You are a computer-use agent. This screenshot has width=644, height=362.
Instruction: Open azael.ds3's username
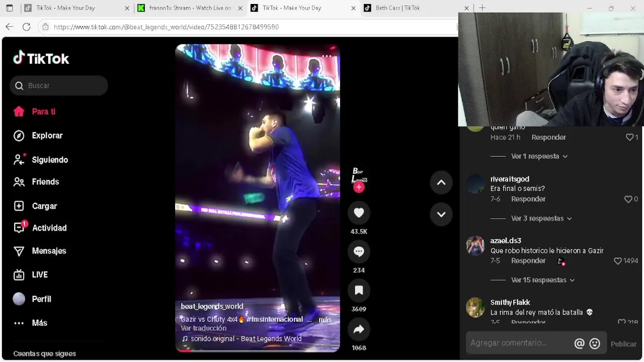[x=506, y=241]
